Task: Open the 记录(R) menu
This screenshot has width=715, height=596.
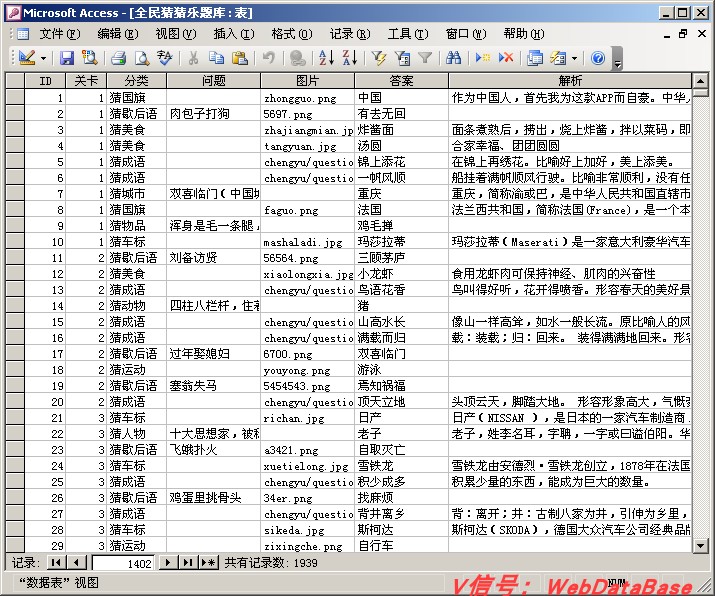Action: (350, 34)
